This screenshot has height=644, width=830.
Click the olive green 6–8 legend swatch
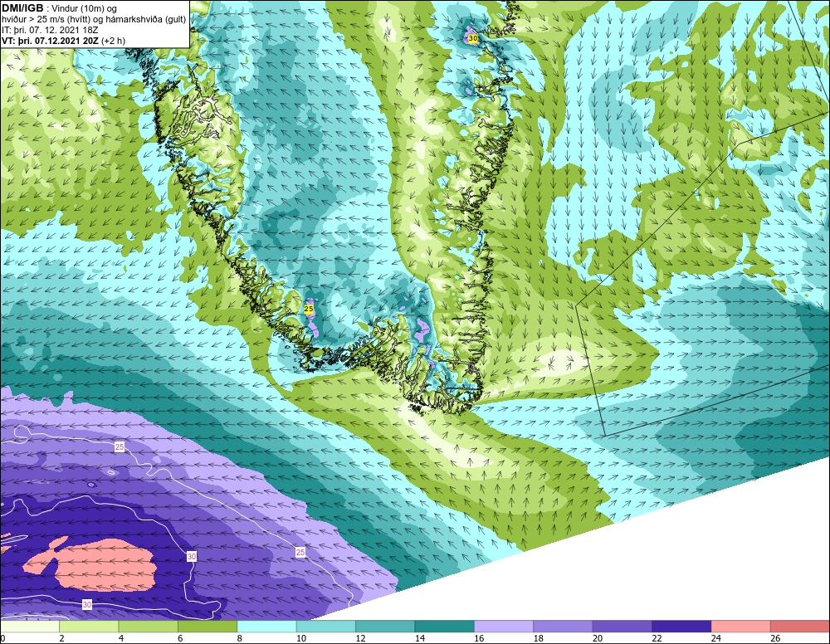point(208,627)
